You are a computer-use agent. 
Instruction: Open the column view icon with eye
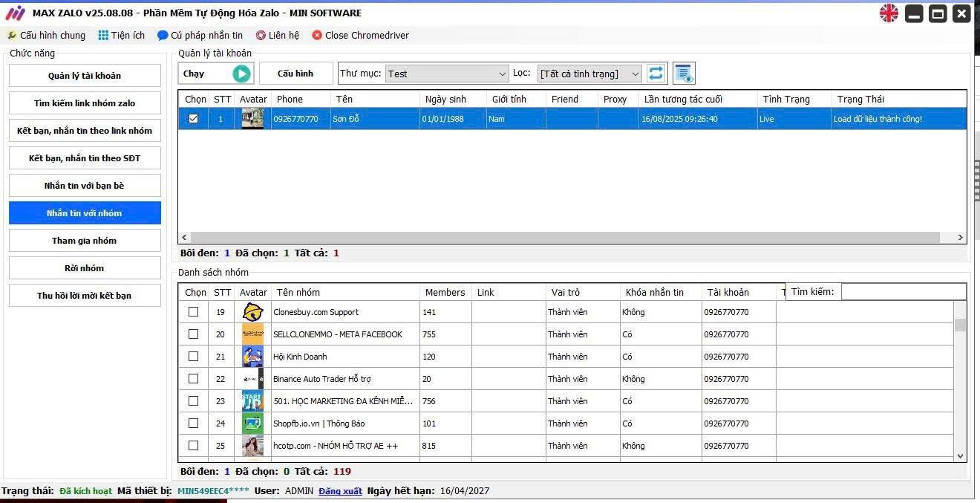[684, 74]
